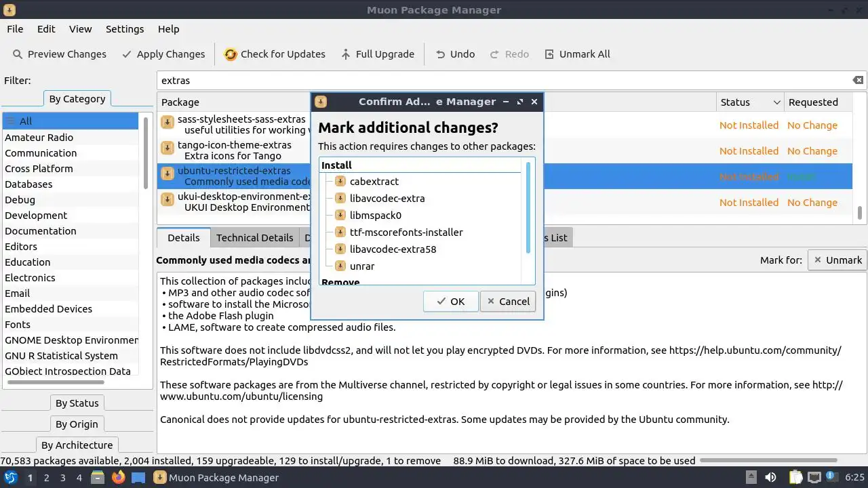Open the By Origin filter section
Viewport: 868px width, 488px height.
click(x=77, y=424)
